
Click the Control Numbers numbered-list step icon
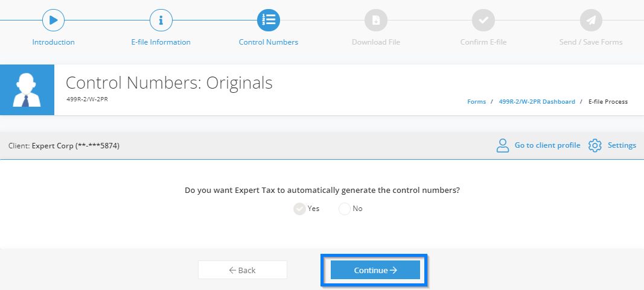pos(269,20)
